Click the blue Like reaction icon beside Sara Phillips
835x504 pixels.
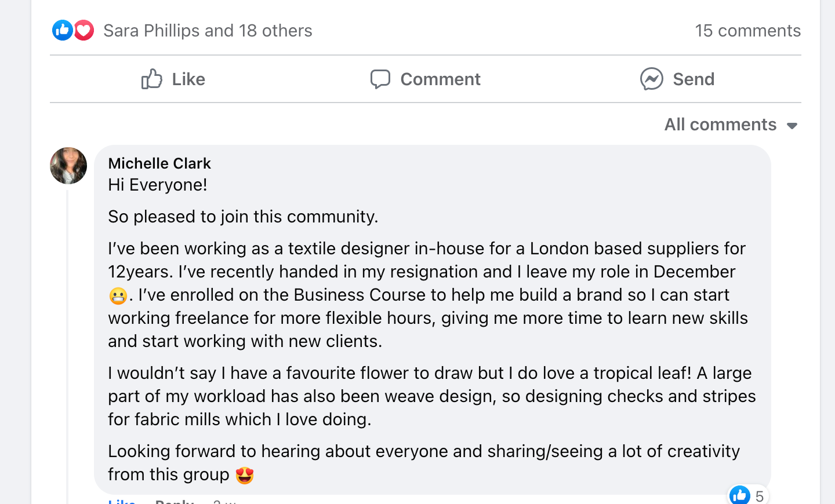pyautogui.click(x=62, y=30)
